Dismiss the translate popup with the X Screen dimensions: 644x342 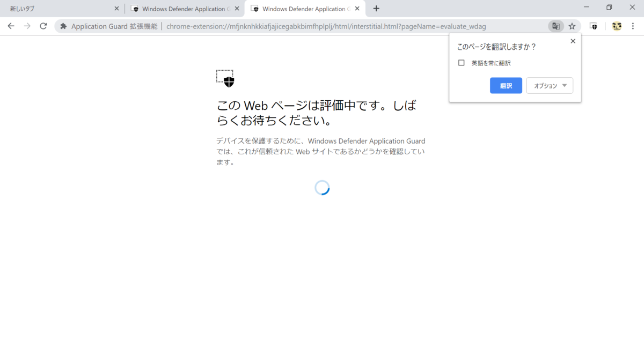[x=573, y=41]
